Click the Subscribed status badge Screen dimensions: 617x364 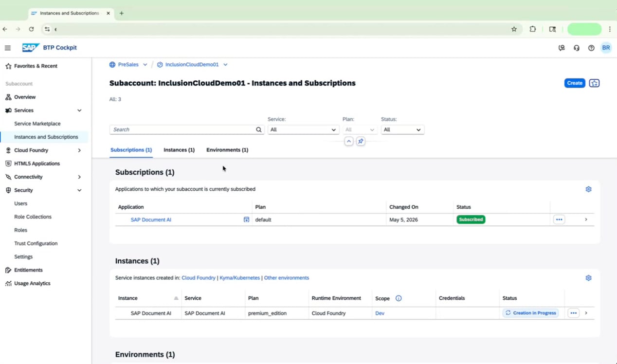click(471, 219)
